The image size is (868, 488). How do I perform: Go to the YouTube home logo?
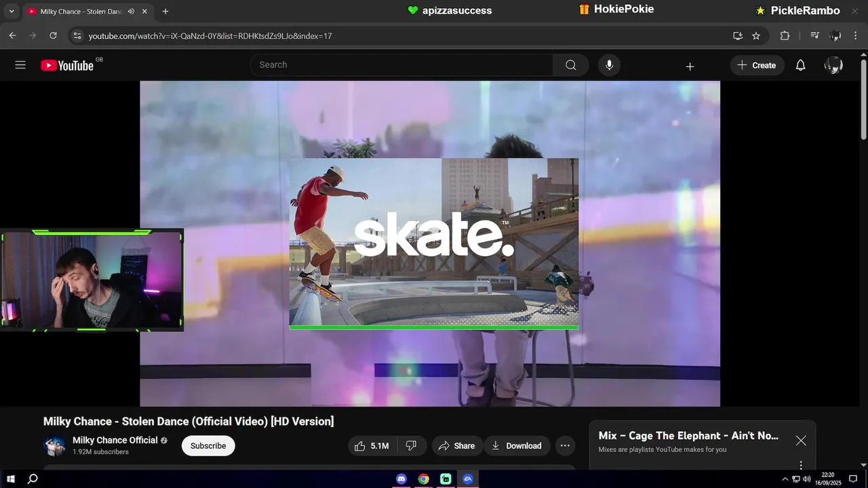tap(67, 65)
